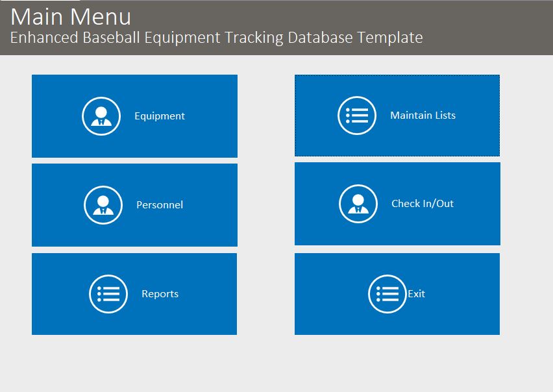Click the person icon beside Personnel
The height and width of the screenshot is (392, 553).
103,205
